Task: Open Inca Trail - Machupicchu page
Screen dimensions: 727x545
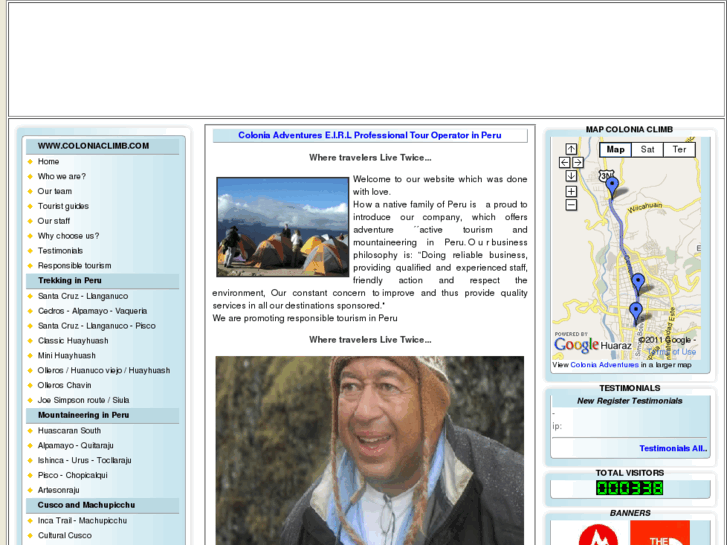Action: click(x=82, y=520)
